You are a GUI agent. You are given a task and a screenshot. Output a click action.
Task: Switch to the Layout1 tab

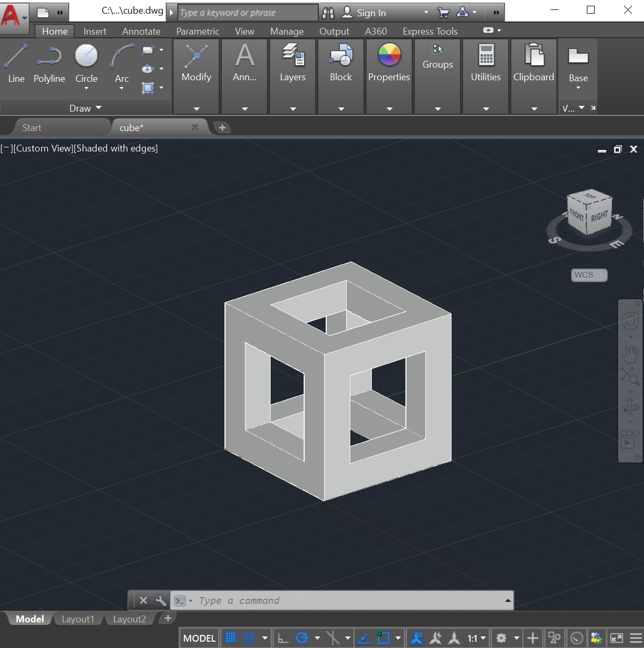point(78,619)
